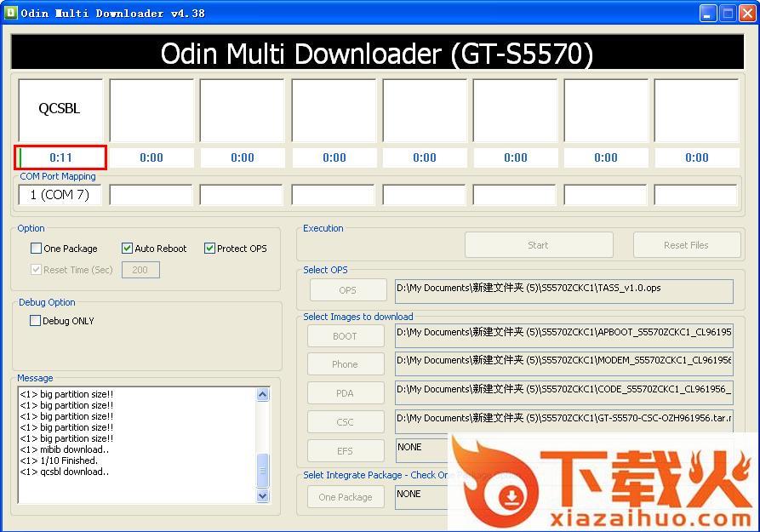The height and width of the screenshot is (532, 760).
Task: Click the Phone image button
Action: [x=345, y=364]
